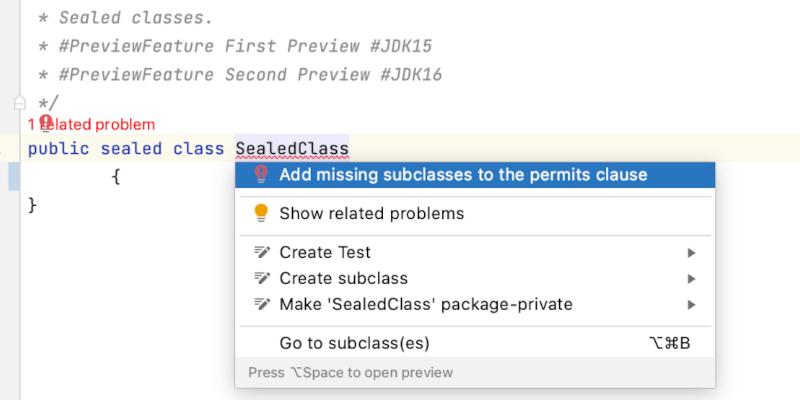800x400 pixels.
Task: Click the underlined SealedClass identifier in the editor
Action: (292, 149)
